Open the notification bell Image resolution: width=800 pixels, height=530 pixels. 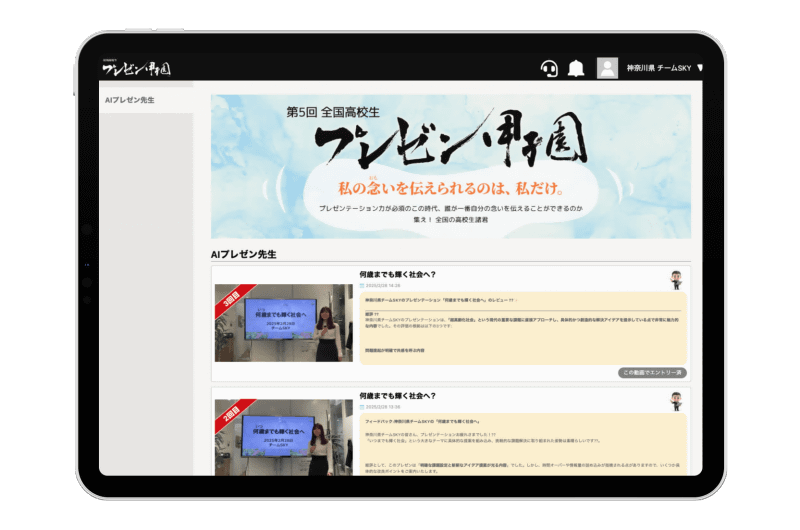tap(576, 68)
